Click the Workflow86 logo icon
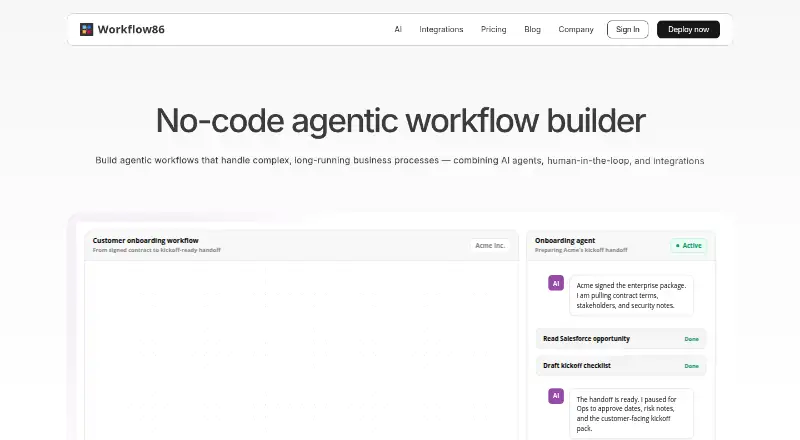Viewport: 800px width, 440px height. coord(87,30)
